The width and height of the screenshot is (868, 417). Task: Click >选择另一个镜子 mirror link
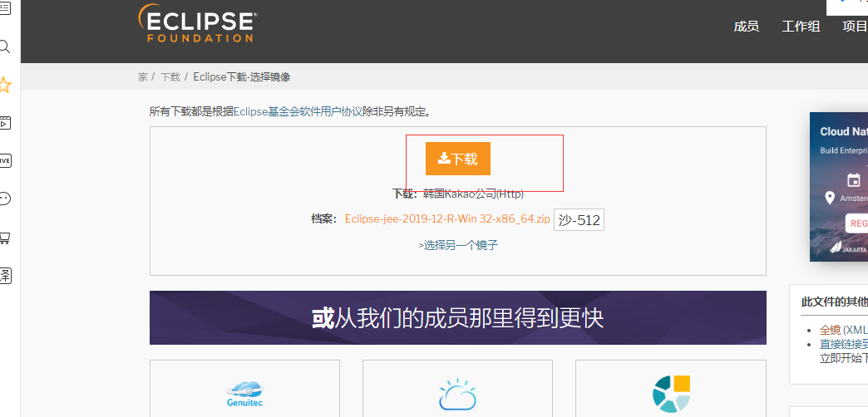click(458, 245)
